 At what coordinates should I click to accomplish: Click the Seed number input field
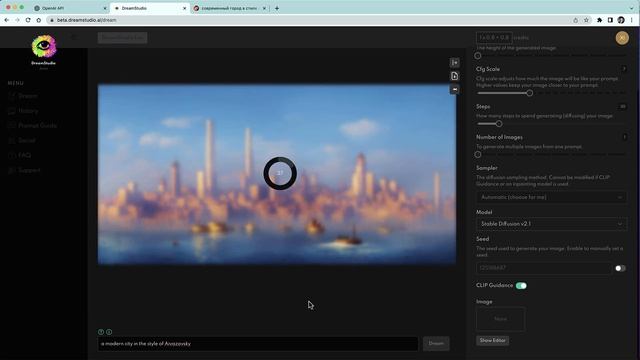[x=544, y=268]
